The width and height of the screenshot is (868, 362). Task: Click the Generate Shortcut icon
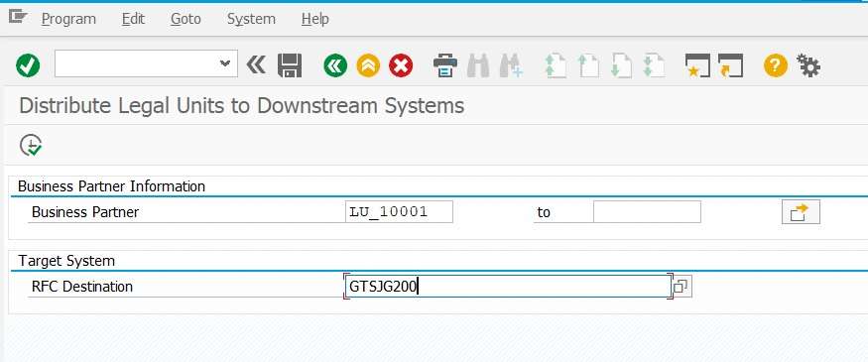pyautogui.click(x=730, y=65)
